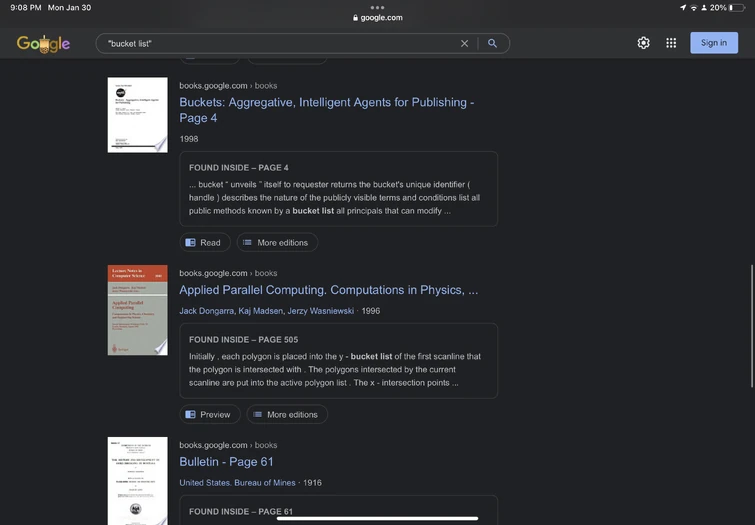Open author link Jerzy Wasniewski
Screen dimensions: 755x525
[321, 311]
